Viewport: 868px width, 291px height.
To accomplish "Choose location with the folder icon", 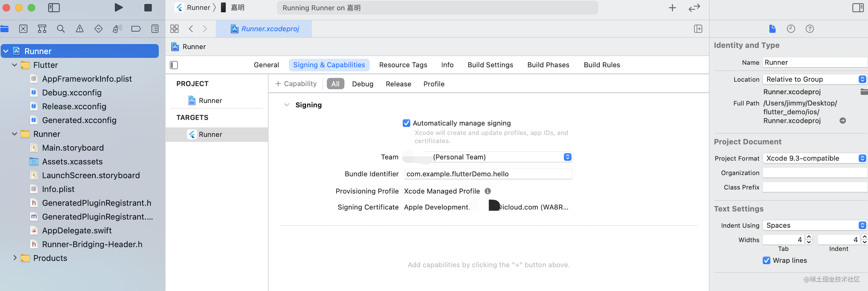I will [864, 91].
